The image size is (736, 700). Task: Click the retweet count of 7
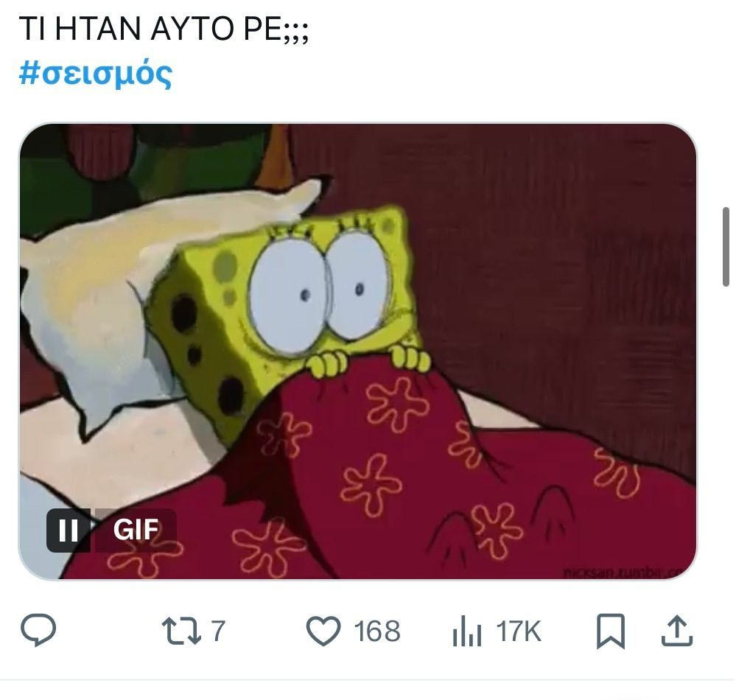point(217,631)
